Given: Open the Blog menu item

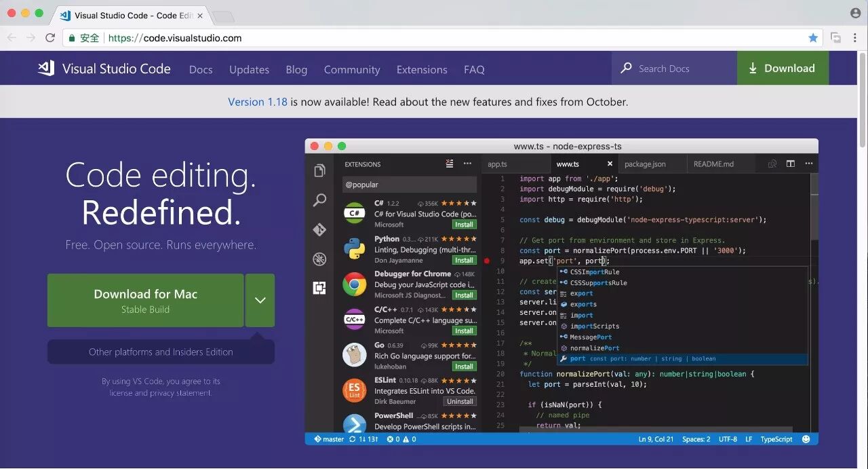Looking at the screenshot, I should tap(296, 69).
